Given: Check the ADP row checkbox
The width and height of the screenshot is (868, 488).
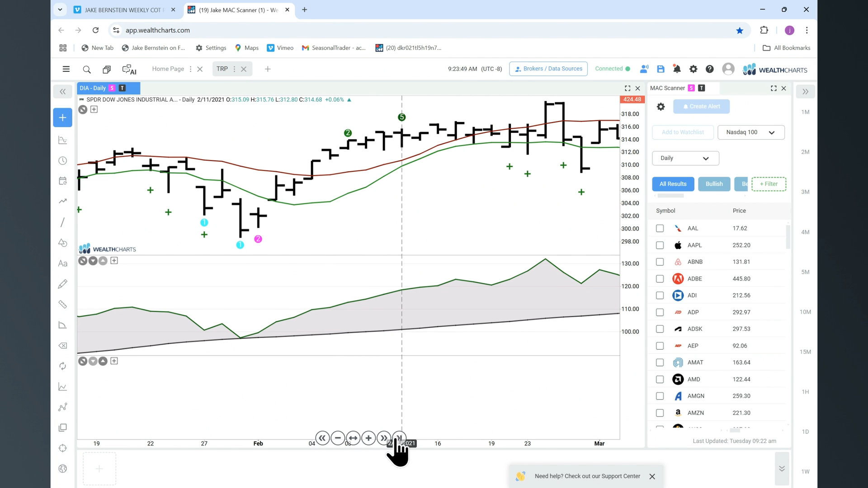Looking at the screenshot, I should 660,312.
